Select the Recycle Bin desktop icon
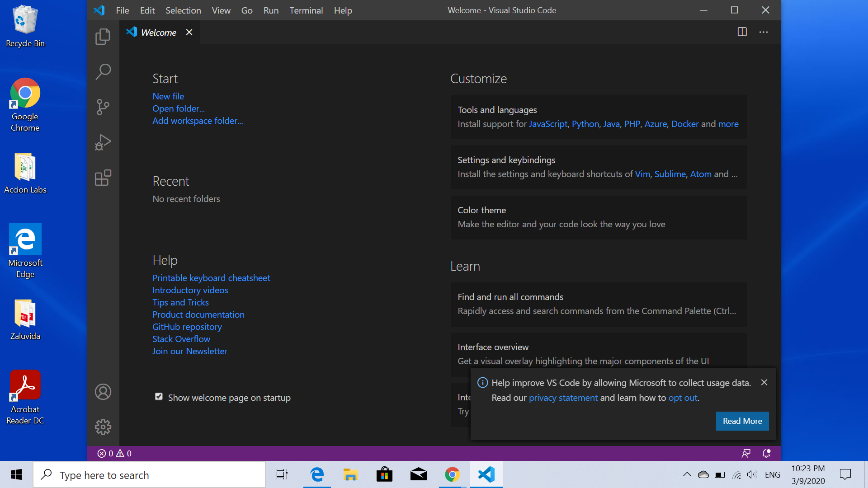 tap(25, 26)
